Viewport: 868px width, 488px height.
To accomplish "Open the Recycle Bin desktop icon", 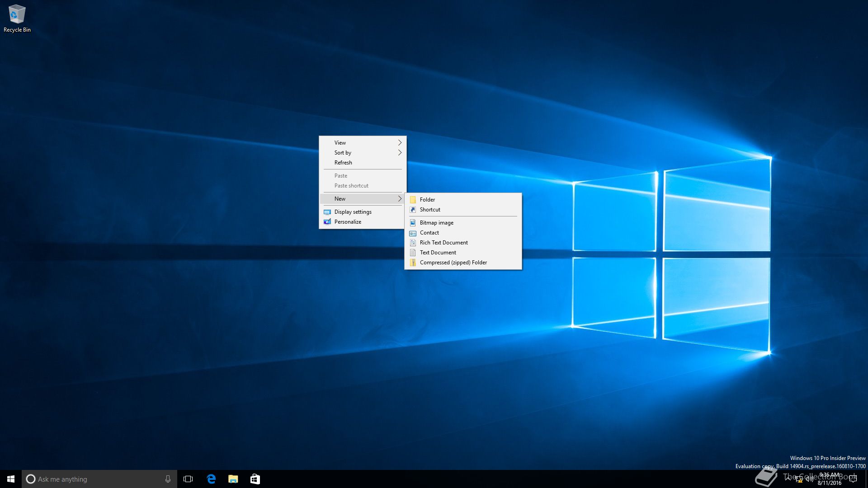I will click(17, 19).
